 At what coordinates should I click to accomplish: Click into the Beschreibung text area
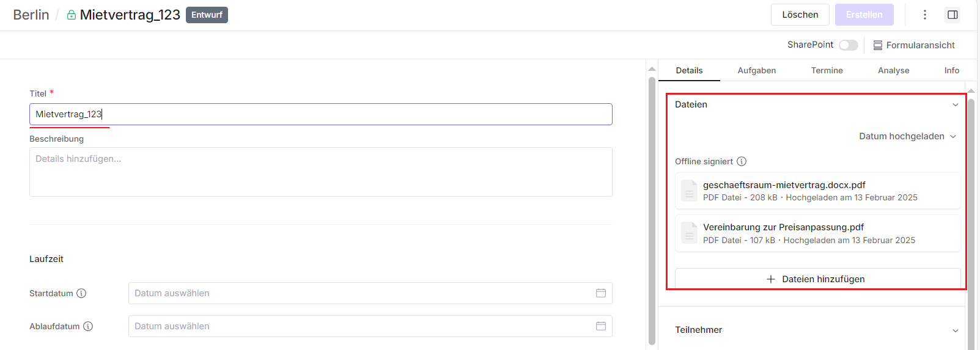point(320,172)
